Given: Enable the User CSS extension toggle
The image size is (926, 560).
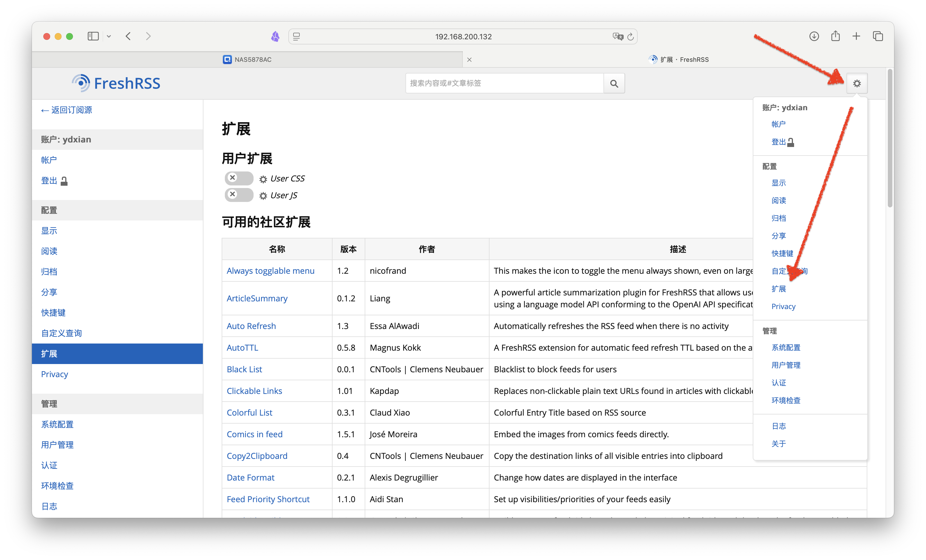Looking at the screenshot, I should pos(239,178).
